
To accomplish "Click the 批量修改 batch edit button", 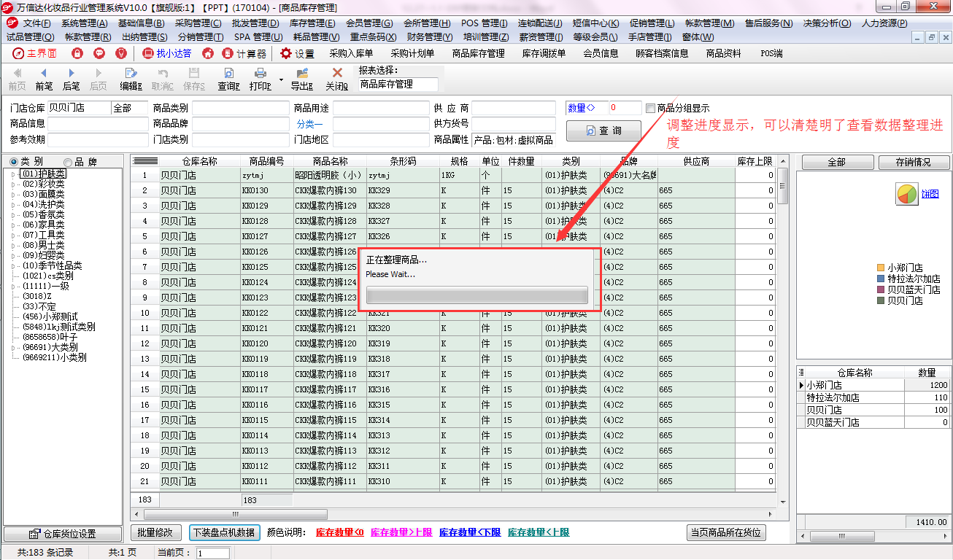I will pos(156,532).
